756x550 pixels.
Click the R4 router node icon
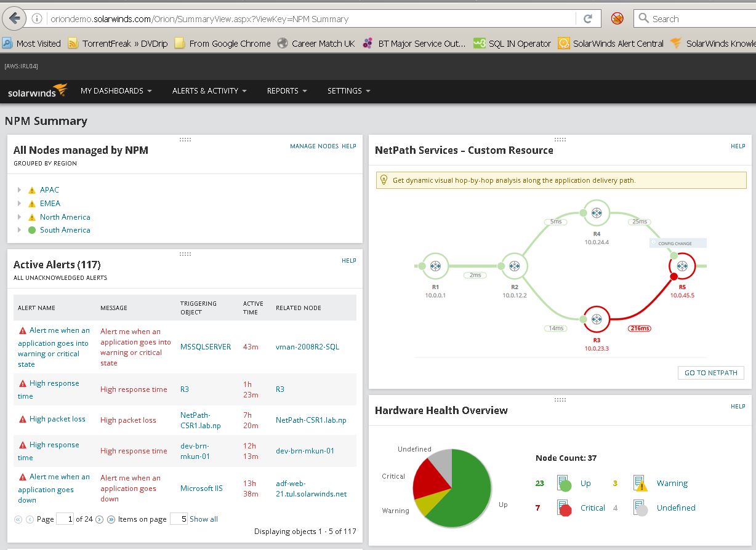click(597, 213)
